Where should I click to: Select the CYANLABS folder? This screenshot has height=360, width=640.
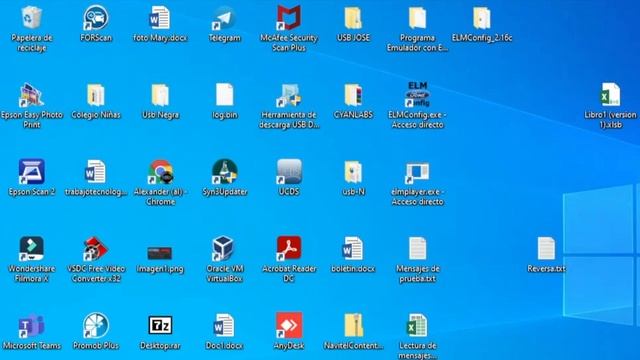353,96
